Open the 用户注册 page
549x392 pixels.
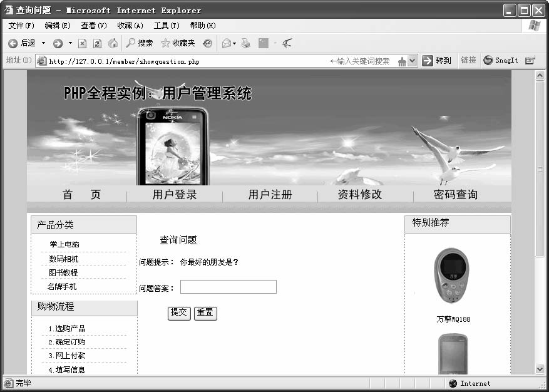(270, 194)
